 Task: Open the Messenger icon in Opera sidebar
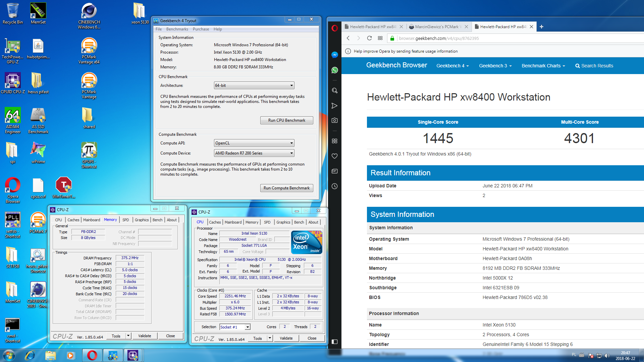tap(334, 55)
